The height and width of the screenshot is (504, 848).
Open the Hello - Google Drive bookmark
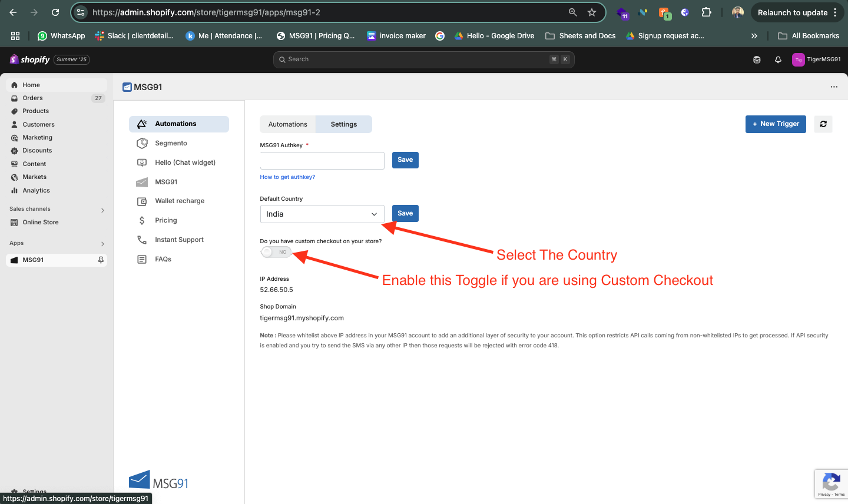(494, 36)
